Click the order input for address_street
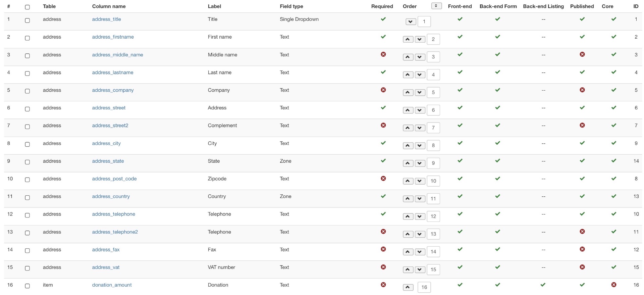Viewport: 644px width, 295px height. [433, 110]
